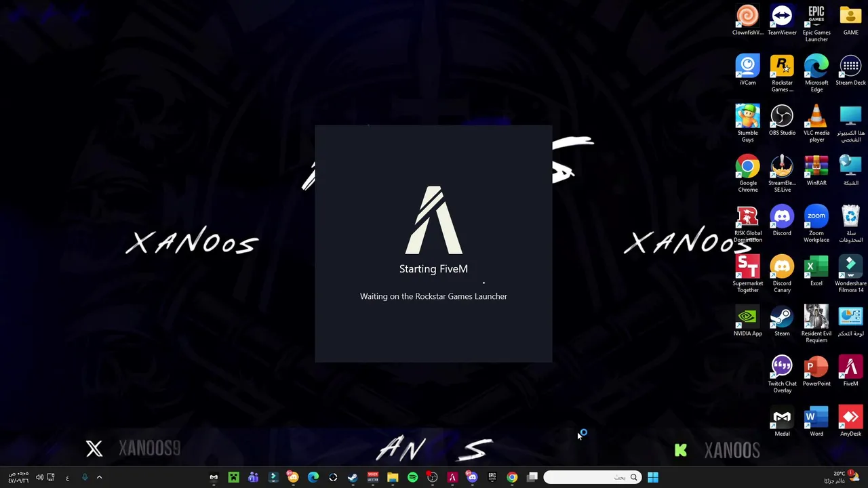This screenshot has width=868, height=488.
Task: Open the Google Chrome desktop shortcut
Action: coord(747,174)
